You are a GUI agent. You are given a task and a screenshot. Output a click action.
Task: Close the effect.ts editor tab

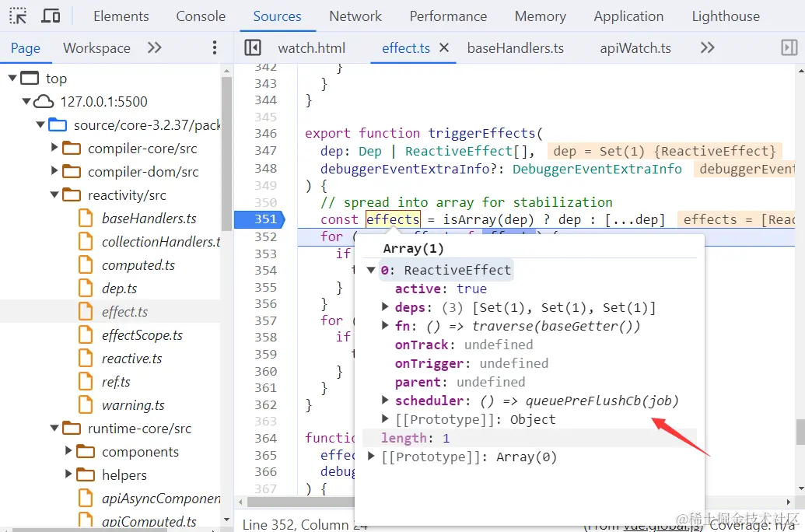(x=444, y=47)
